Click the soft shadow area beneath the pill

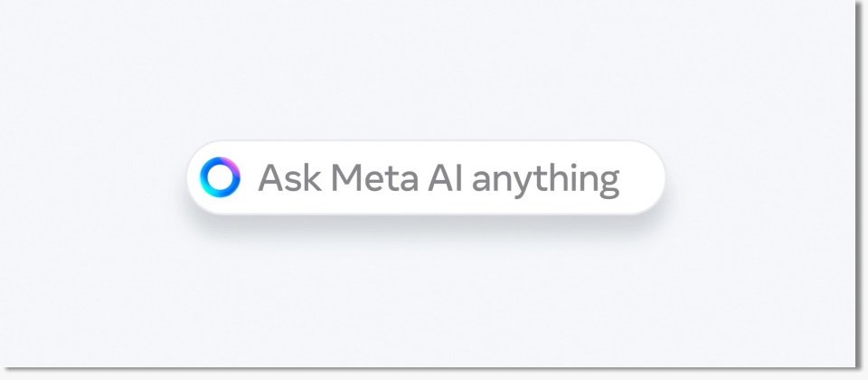coord(426,224)
